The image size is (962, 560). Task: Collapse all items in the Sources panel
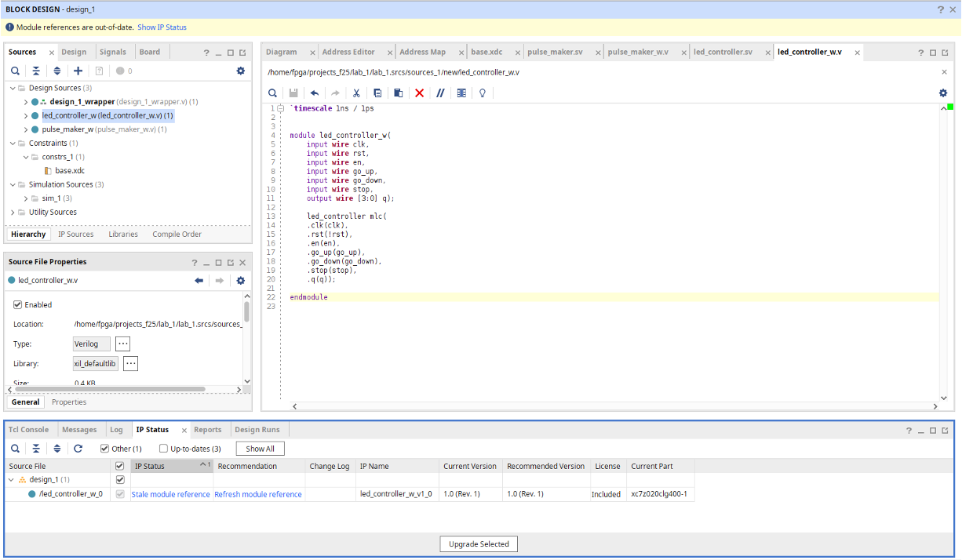[36, 71]
